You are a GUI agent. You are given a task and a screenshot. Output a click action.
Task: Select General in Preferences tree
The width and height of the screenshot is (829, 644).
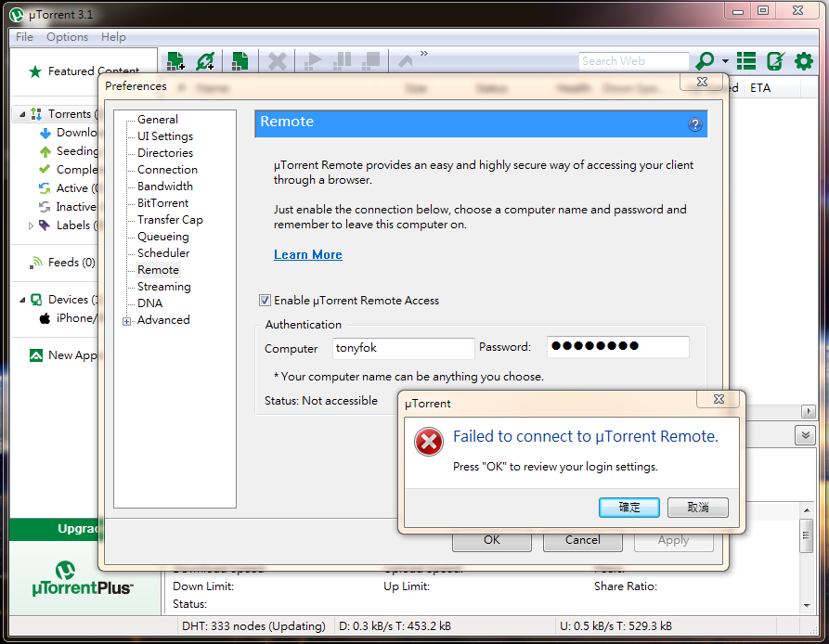pyautogui.click(x=158, y=120)
